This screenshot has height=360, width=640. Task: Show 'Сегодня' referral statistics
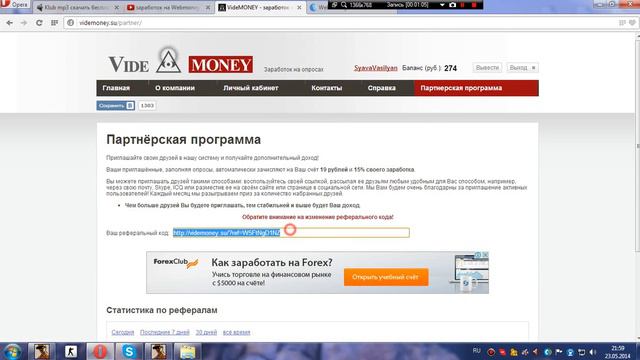tap(123, 332)
